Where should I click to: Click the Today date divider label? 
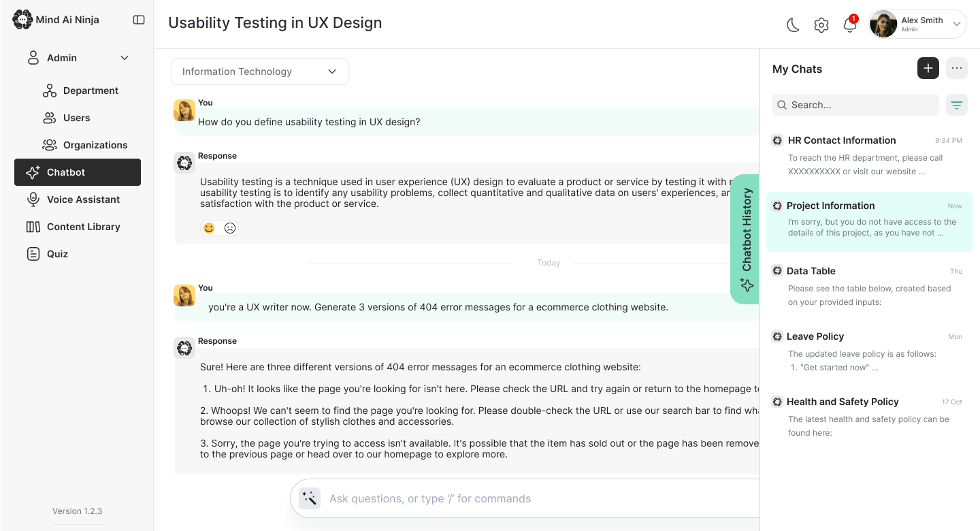pyautogui.click(x=549, y=263)
